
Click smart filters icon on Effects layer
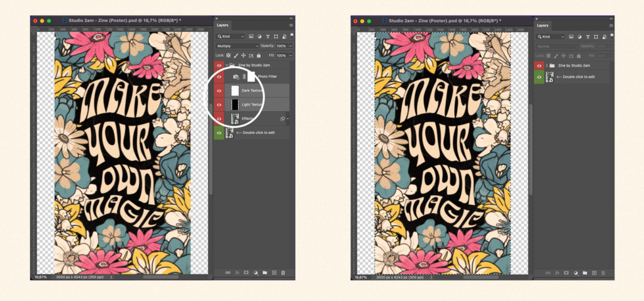pyautogui.click(x=282, y=119)
